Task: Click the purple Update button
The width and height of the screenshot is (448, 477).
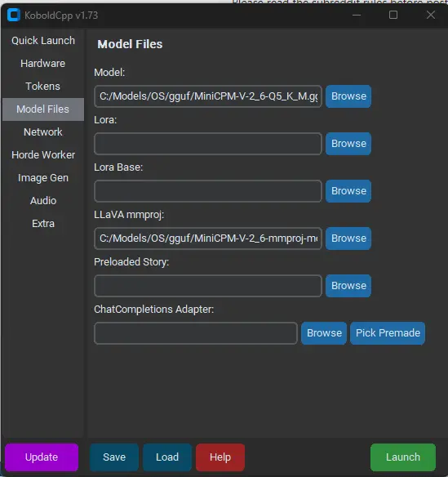Action: pos(42,457)
